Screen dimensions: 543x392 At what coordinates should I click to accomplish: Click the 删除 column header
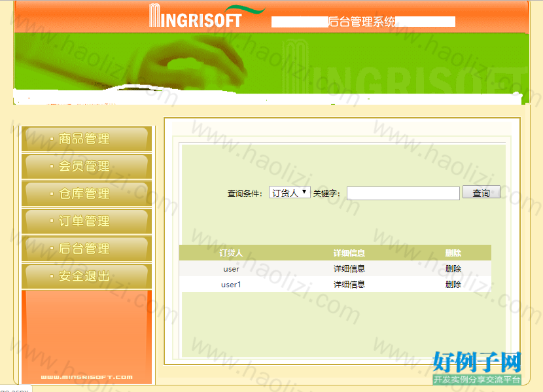(453, 253)
